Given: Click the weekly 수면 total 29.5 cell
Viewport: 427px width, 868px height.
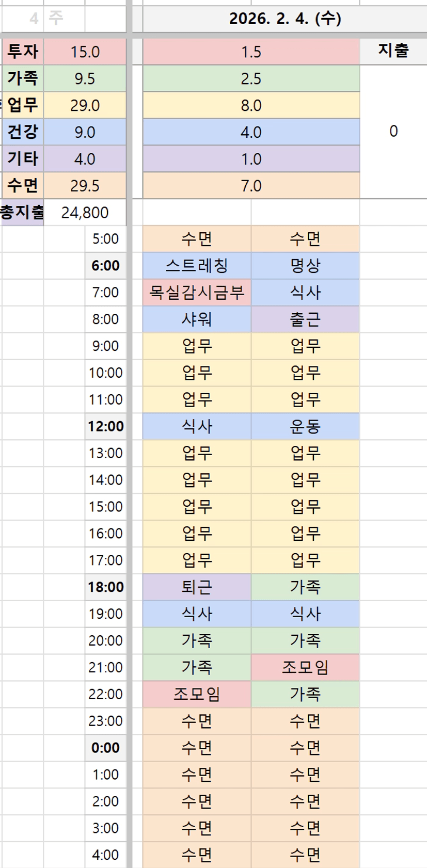Looking at the screenshot, I should (85, 186).
